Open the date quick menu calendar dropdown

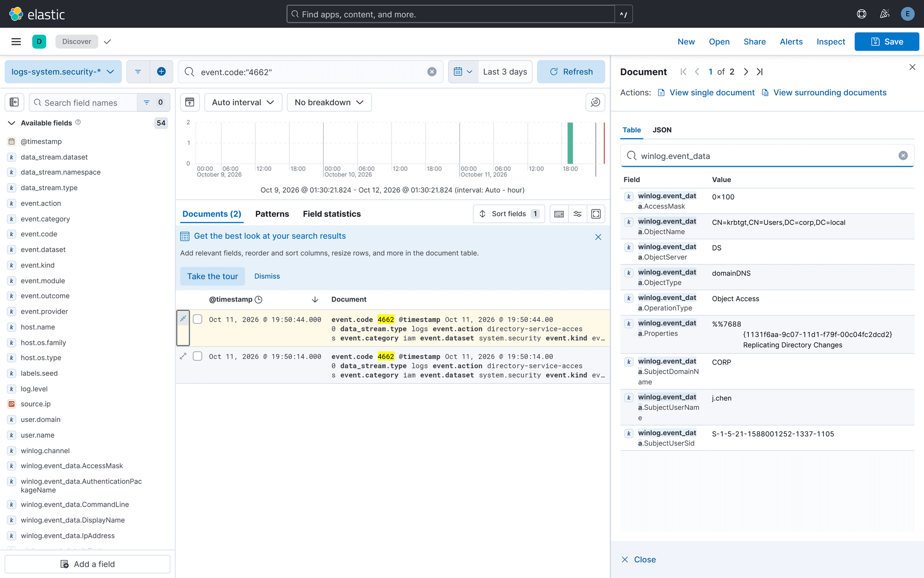point(463,72)
